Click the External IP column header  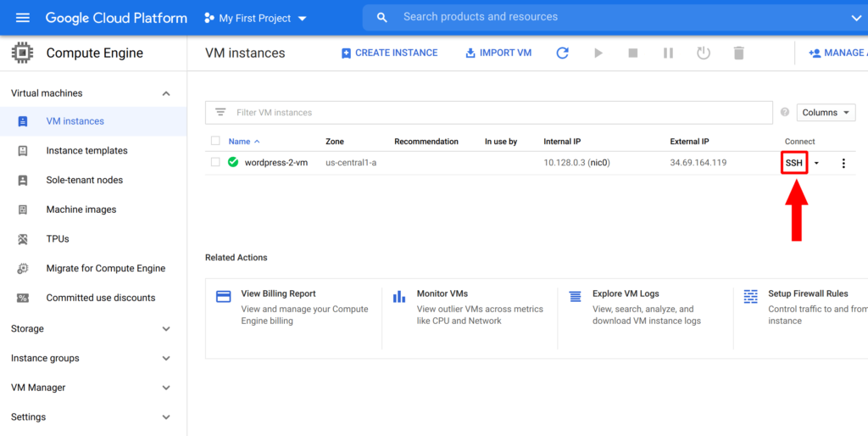click(689, 142)
